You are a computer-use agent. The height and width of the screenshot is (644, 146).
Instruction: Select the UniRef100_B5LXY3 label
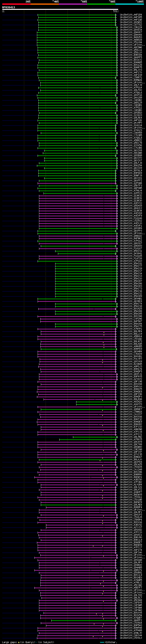pos(131,70)
